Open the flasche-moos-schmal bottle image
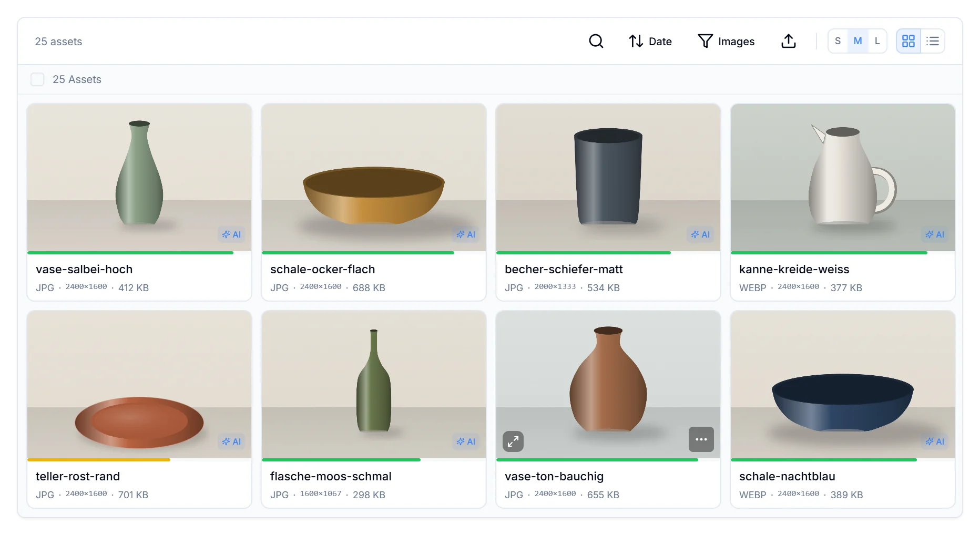Viewport: 980px width, 535px height. pos(374,385)
